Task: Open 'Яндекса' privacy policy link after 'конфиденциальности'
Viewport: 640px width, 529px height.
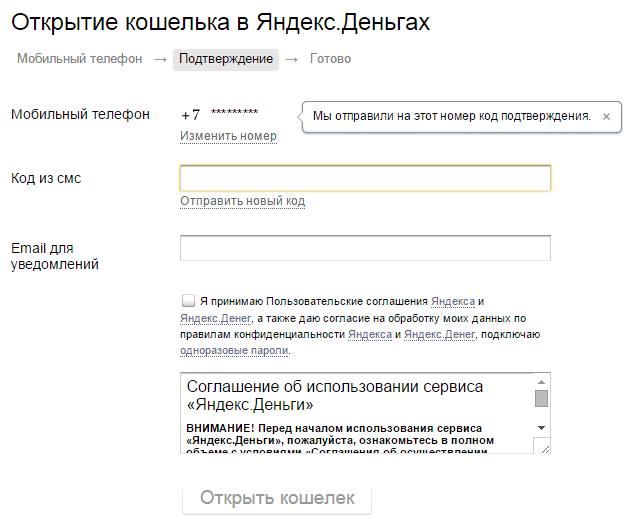Action: (370, 334)
